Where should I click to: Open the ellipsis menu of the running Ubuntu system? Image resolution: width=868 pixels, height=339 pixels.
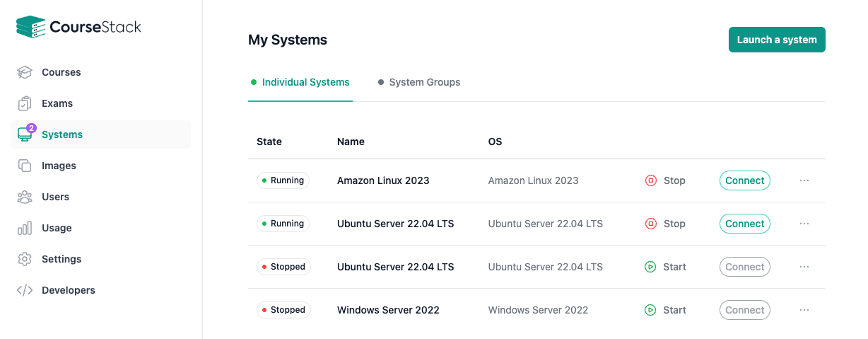point(804,224)
